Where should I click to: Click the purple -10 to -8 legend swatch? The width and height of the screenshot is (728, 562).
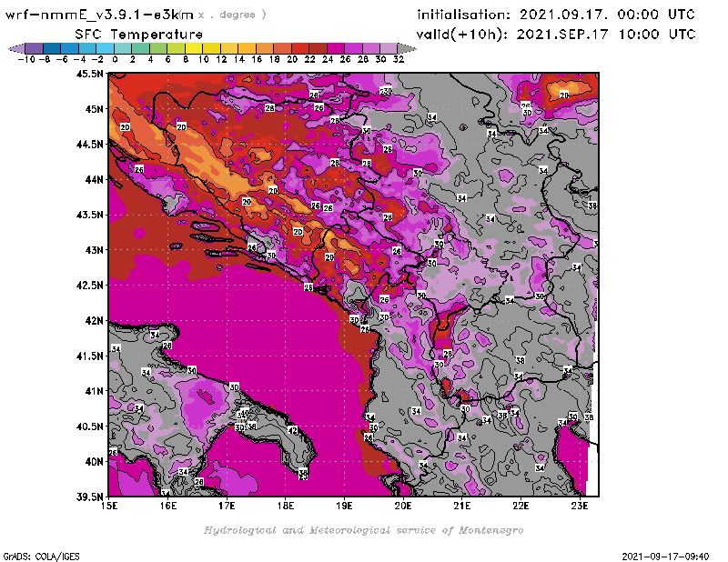click(x=35, y=49)
